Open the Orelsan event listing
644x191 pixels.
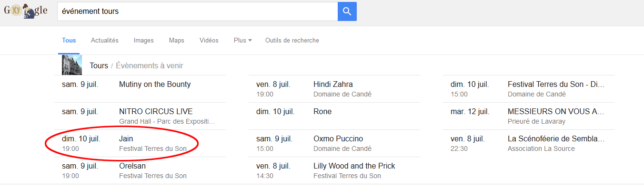132,166
